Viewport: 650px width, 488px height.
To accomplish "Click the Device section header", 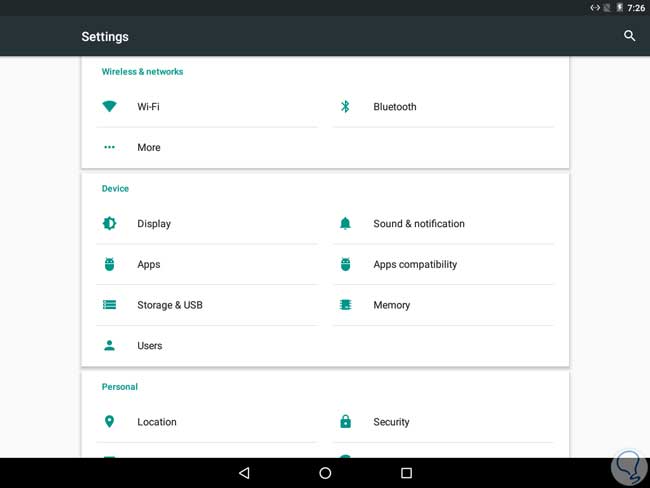I will click(115, 188).
